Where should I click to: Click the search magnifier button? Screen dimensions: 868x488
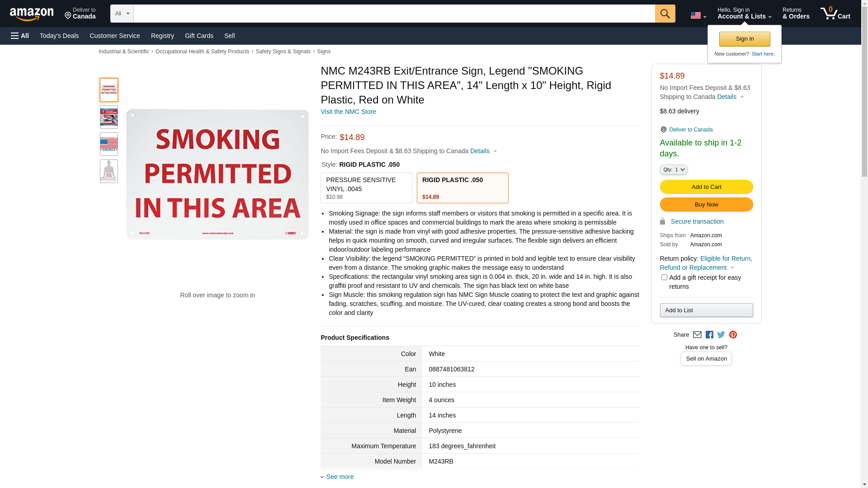665,14
